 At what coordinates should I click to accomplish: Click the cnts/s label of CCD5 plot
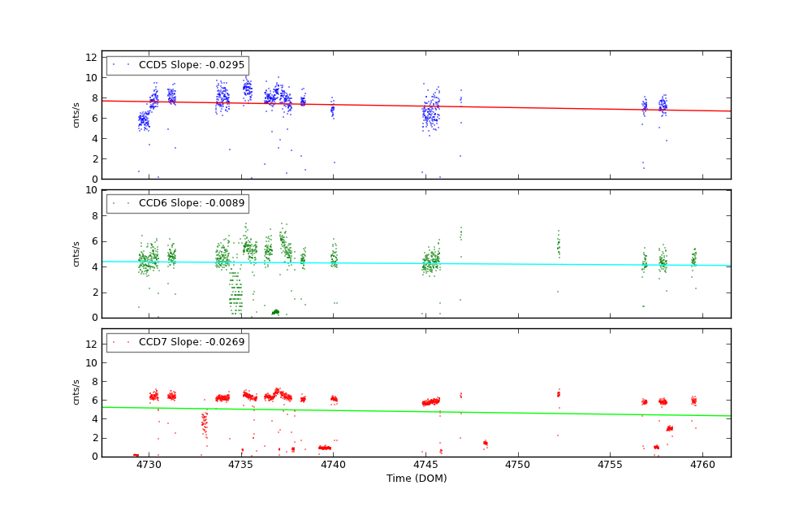coord(76,115)
